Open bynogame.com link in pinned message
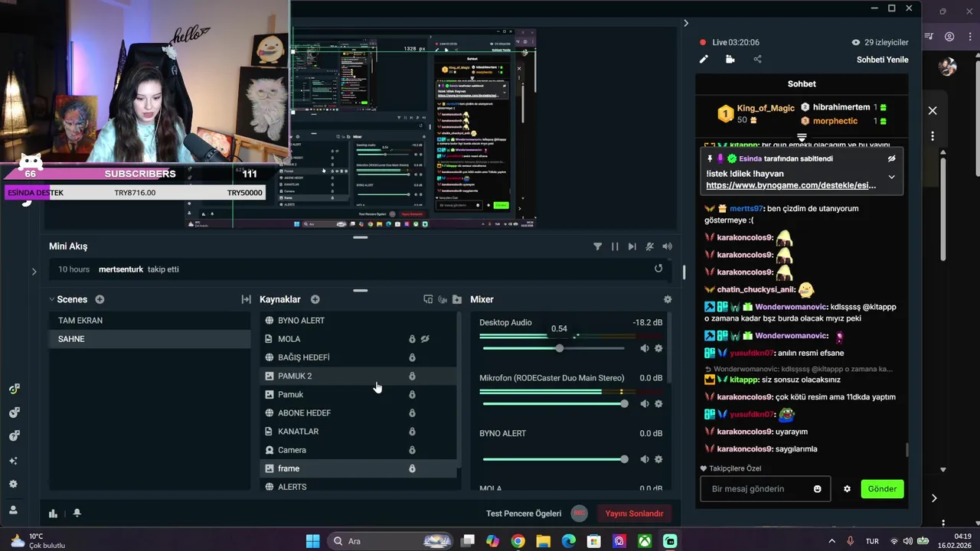This screenshot has height=551, width=980. pyautogui.click(x=791, y=185)
